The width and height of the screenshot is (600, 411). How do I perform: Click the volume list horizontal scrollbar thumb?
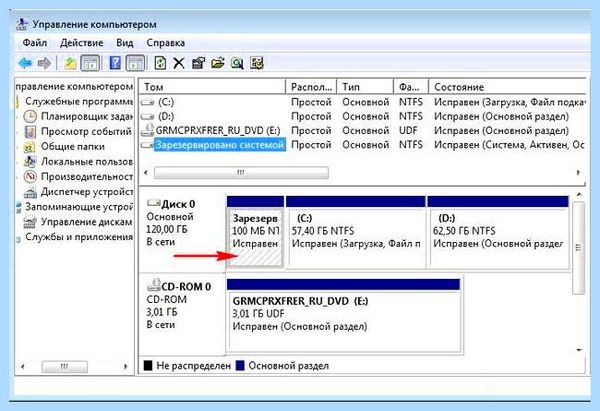pyautogui.click(x=241, y=173)
